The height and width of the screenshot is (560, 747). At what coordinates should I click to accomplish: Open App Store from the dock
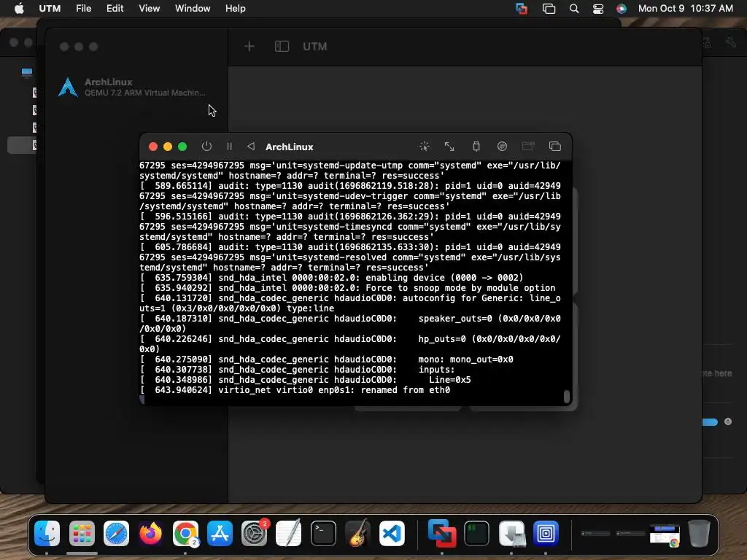pos(220,533)
